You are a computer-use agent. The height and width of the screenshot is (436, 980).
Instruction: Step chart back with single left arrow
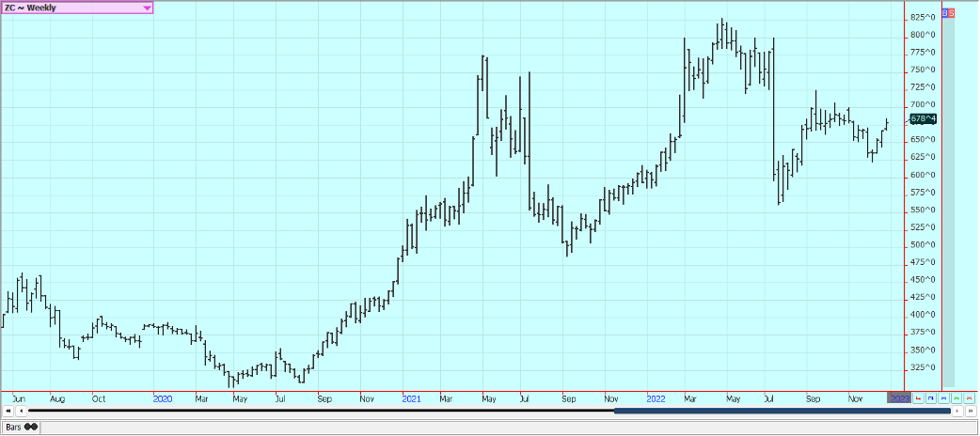click(x=22, y=411)
